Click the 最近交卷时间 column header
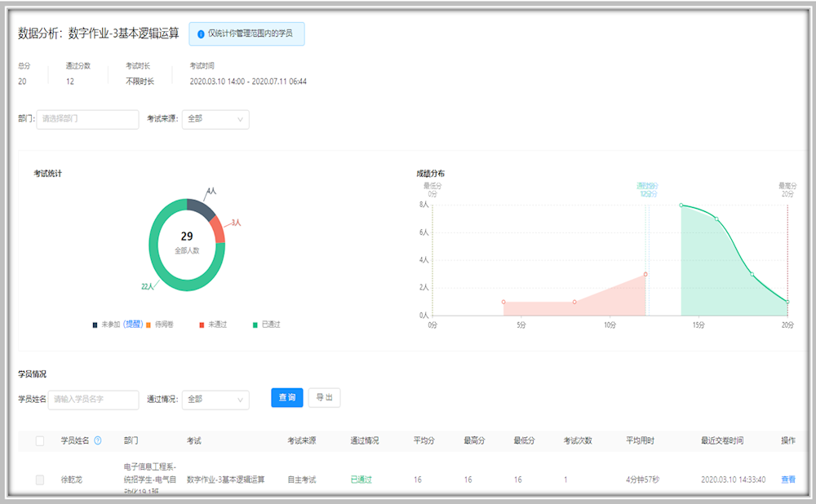This screenshot has width=816, height=504. (721, 440)
